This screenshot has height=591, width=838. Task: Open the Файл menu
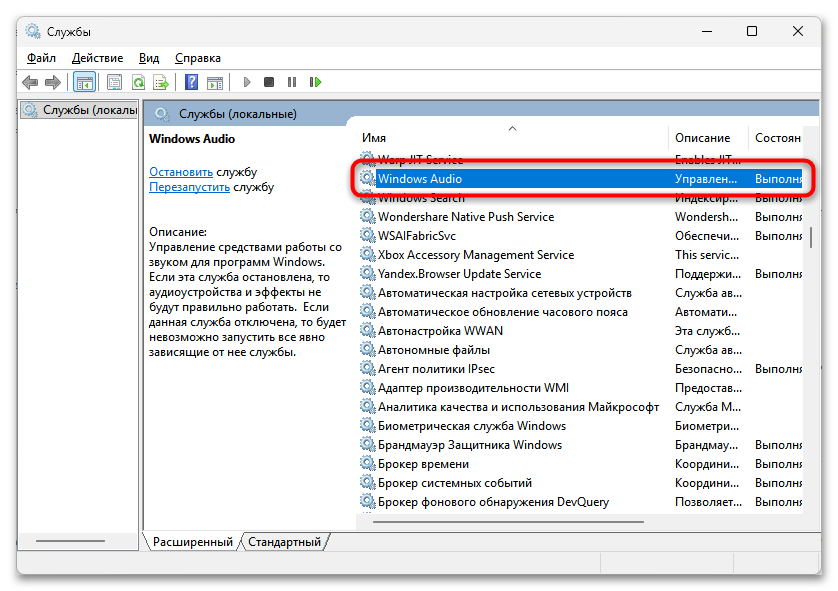coord(41,58)
